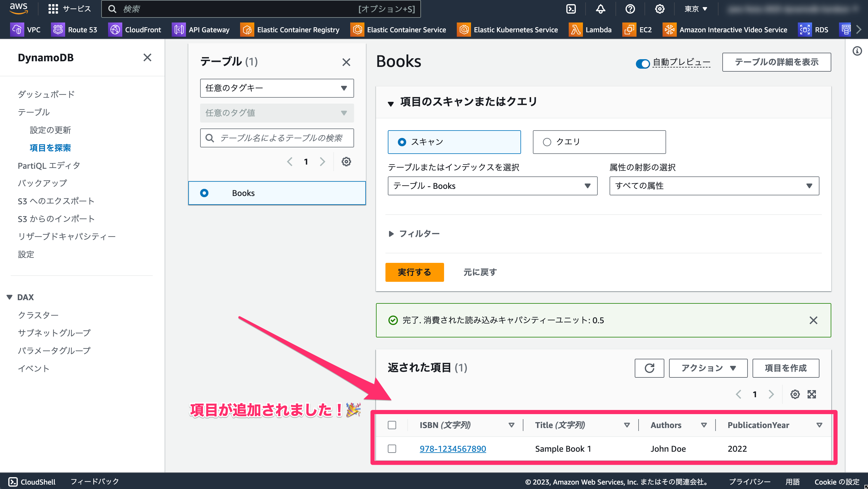Collapse the DAX sidebar section

(x=9, y=297)
